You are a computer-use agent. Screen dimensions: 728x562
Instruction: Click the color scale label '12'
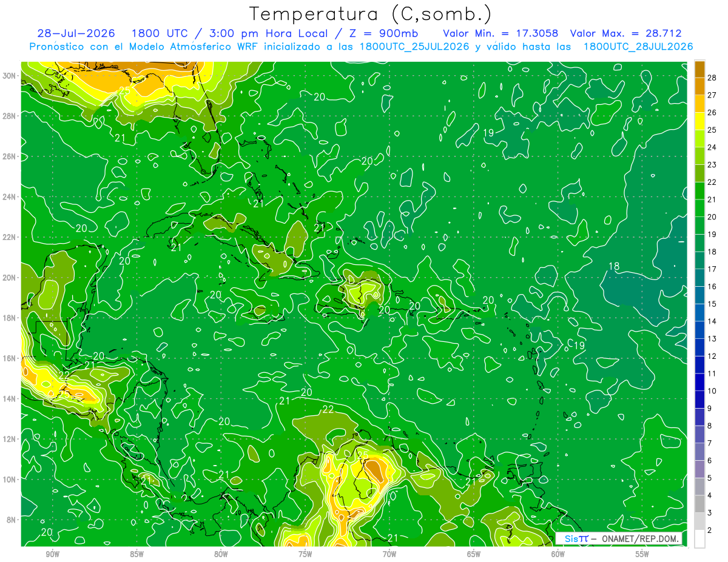(712, 356)
